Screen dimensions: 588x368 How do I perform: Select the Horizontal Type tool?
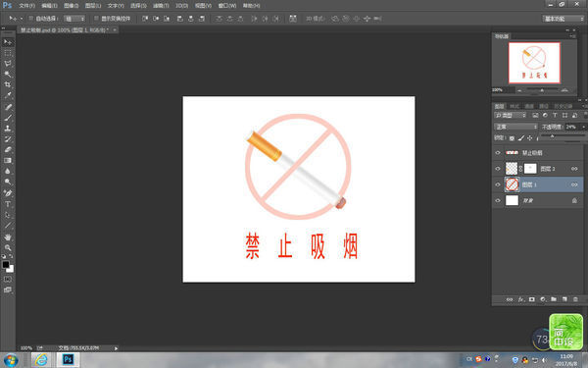click(x=8, y=204)
